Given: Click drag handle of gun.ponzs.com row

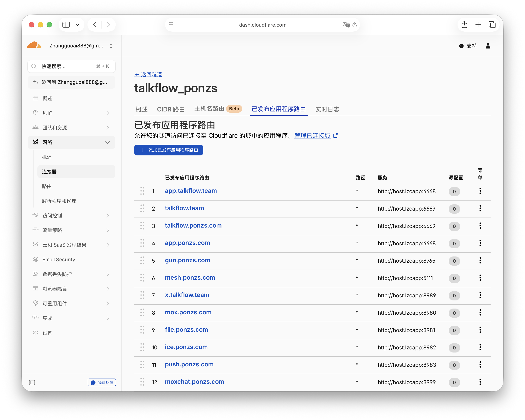Looking at the screenshot, I should [142, 261].
